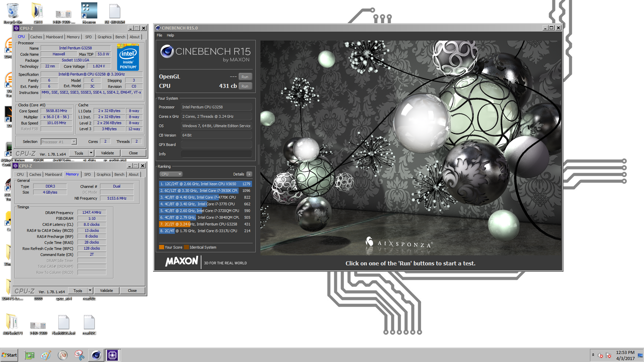Open the Processor #1 selection dropdown

[x=59, y=142]
